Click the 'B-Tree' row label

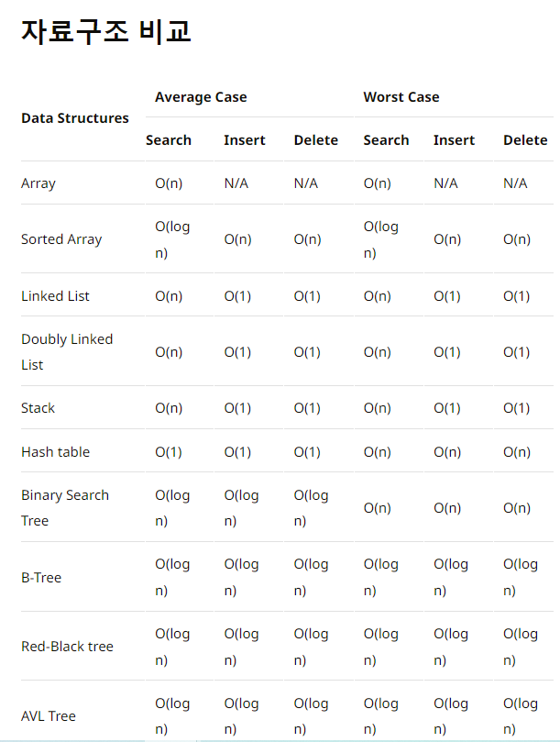point(41,578)
